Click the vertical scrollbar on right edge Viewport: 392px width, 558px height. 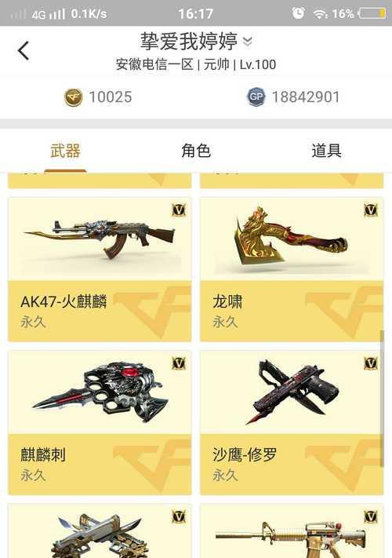click(382, 399)
